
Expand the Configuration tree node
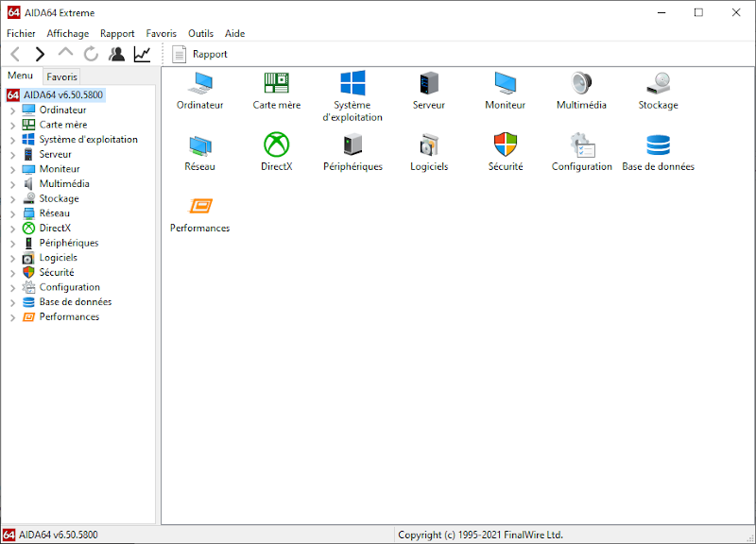(12, 288)
